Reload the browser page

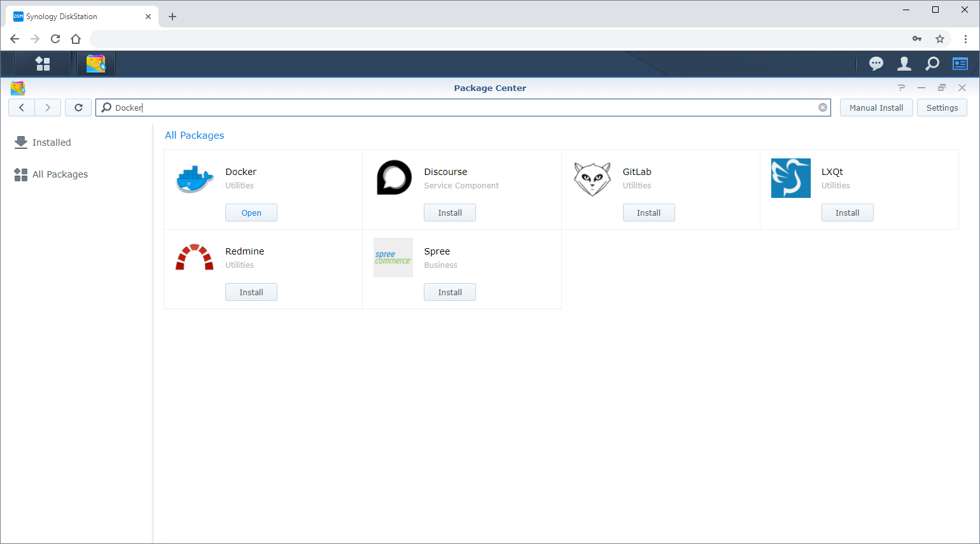[x=55, y=39]
